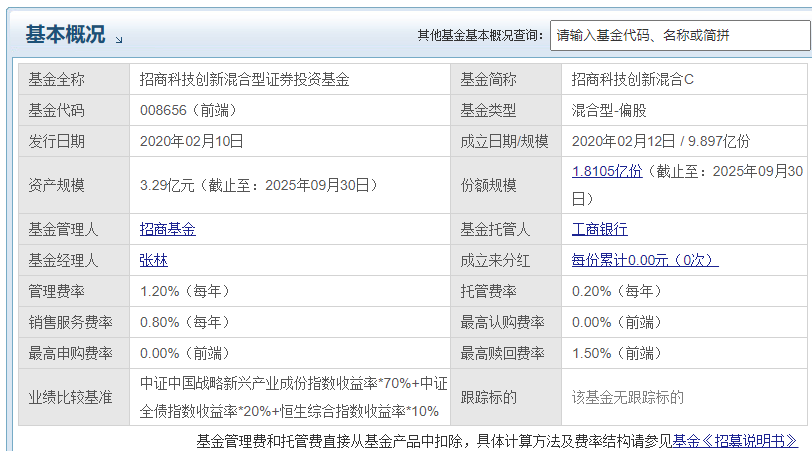Viewport: 812px width, 451px height.
Task: Select establishment value 2020年02月12日 / 9.897亿份
Action: point(661,141)
